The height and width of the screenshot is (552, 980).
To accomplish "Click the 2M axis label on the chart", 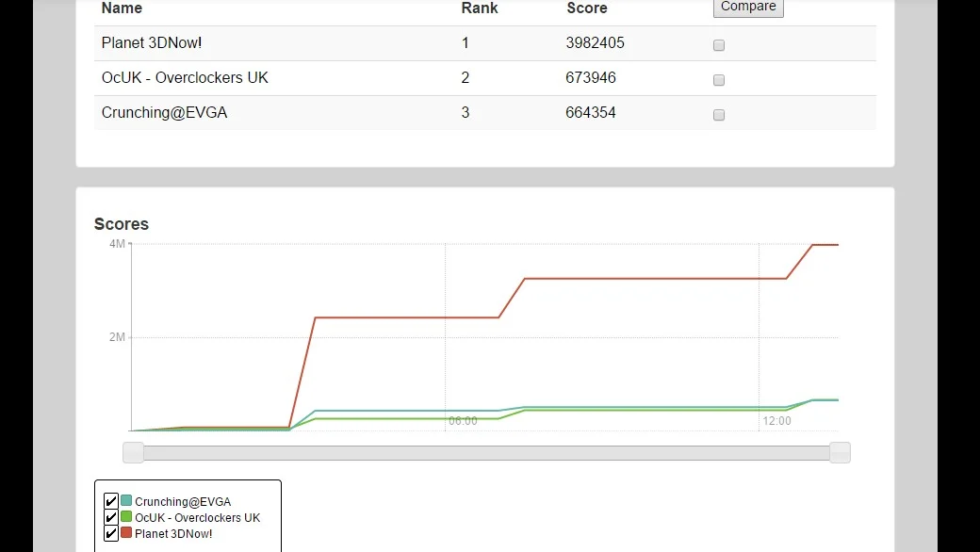I will 117,337.
